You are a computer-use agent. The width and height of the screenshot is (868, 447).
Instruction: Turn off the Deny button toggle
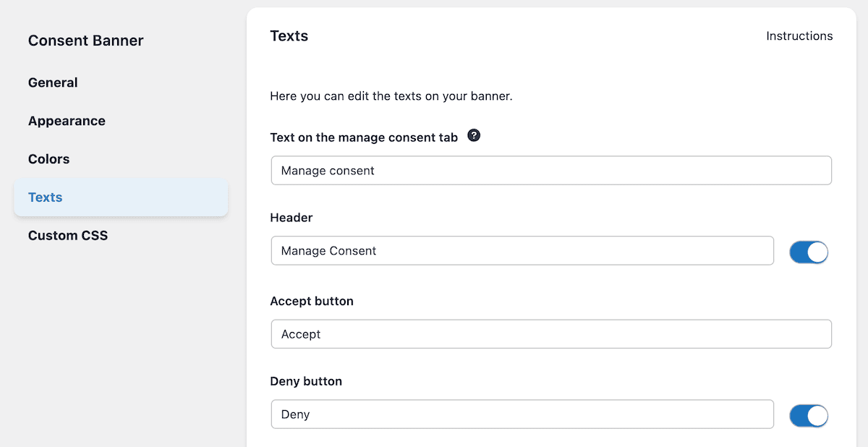point(809,416)
